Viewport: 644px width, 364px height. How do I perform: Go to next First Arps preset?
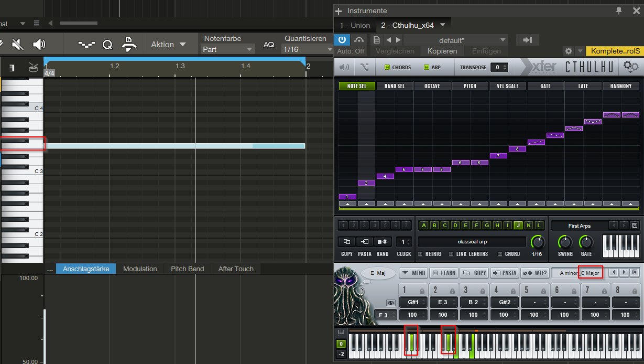tap(624, 226)
